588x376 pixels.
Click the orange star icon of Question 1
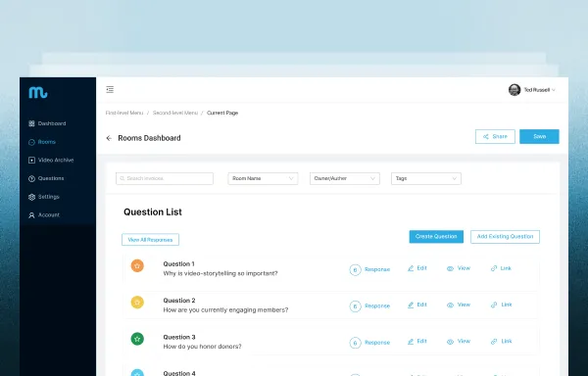click(x=137, y=266)
